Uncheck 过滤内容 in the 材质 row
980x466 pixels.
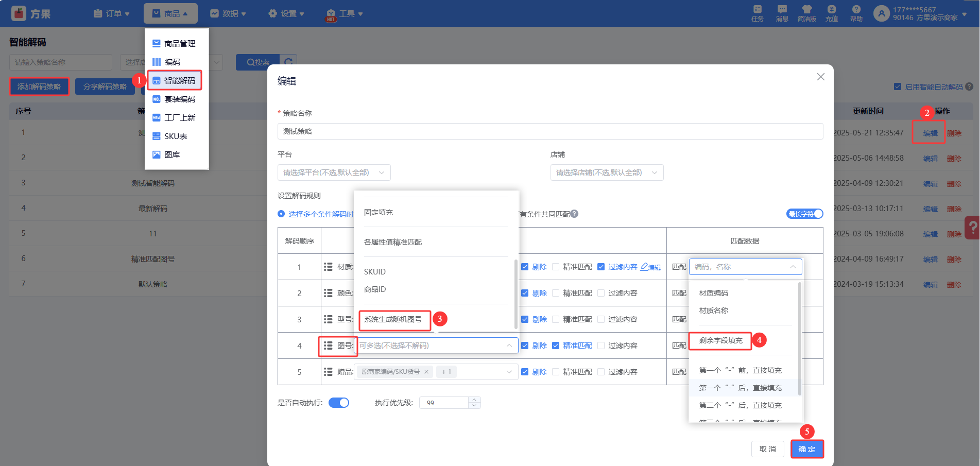click(601, 267)
